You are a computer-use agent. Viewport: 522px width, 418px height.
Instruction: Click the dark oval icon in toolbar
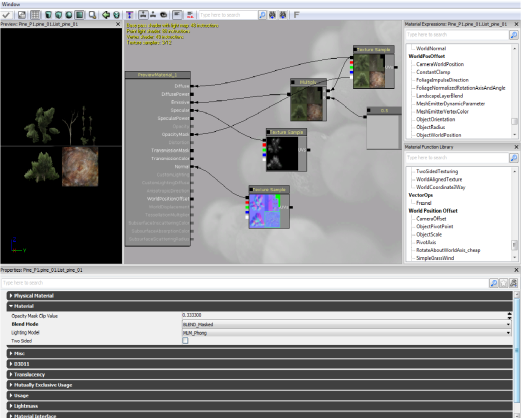tap(163, 15)
